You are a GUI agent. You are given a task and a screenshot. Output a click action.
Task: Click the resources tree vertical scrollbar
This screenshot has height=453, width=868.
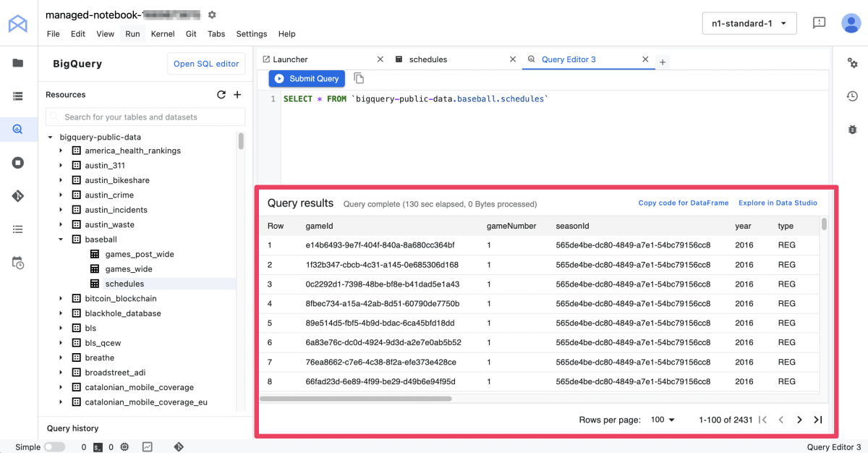[x=241, y=140]
